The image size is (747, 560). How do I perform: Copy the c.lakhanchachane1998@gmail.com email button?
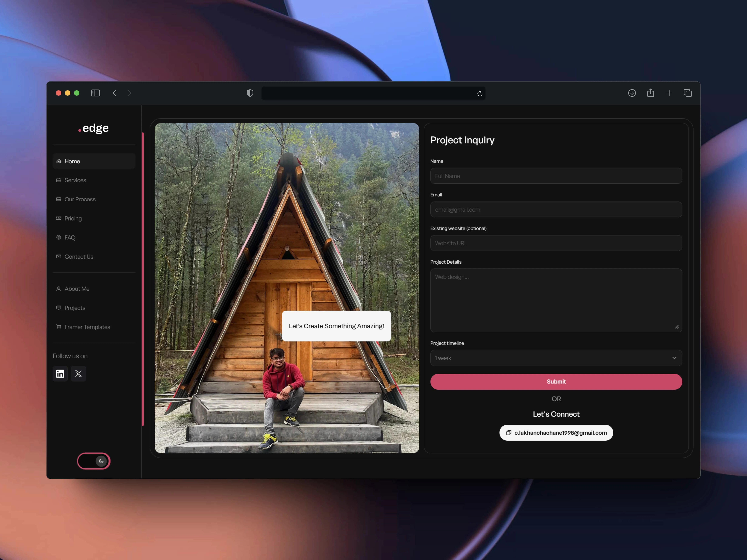[556, 433]
